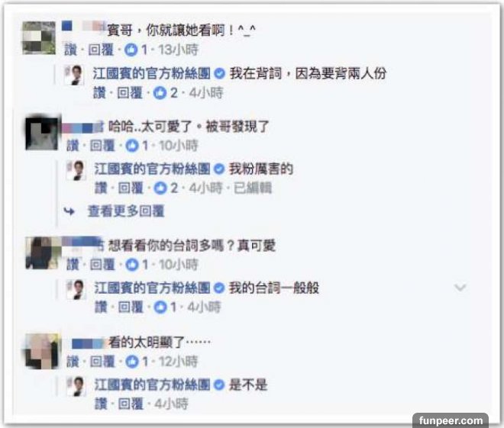Click like icon on 想看看你的台詞多嗎 comment
The image size is (504, 428).
(x=132, y=265)
